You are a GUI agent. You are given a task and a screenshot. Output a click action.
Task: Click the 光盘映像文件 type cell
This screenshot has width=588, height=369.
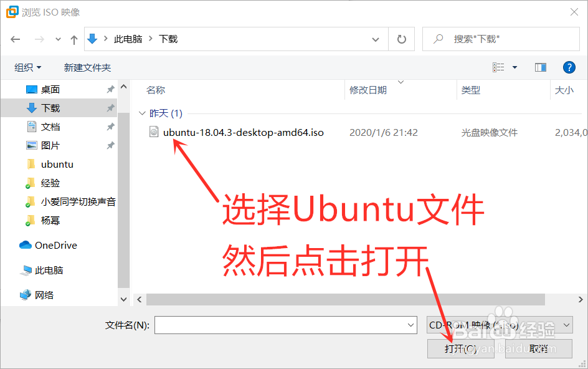click(490, 133)
